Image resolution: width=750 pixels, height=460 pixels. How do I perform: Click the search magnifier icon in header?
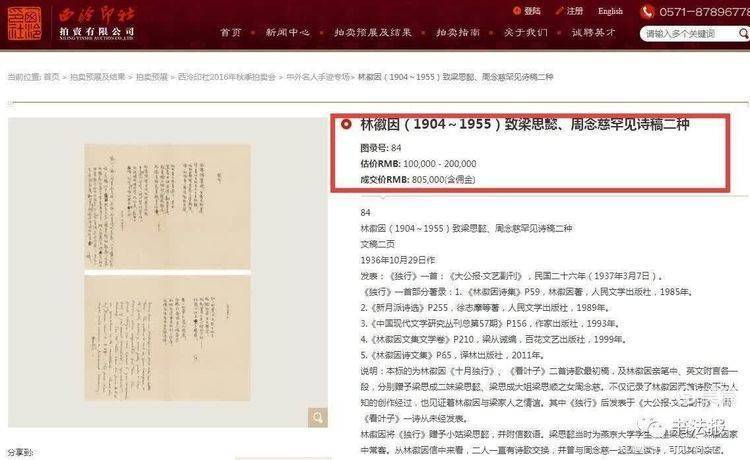coord(743,33)
